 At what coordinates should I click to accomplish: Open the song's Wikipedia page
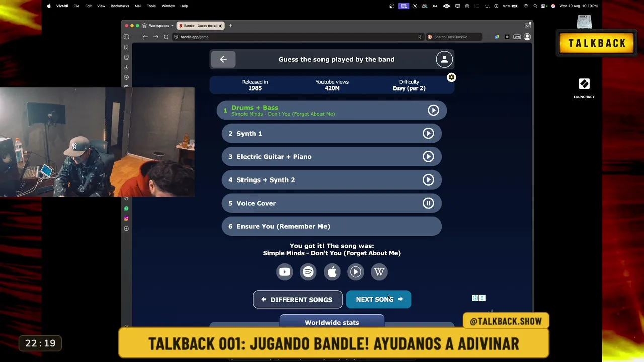[379, 272]
